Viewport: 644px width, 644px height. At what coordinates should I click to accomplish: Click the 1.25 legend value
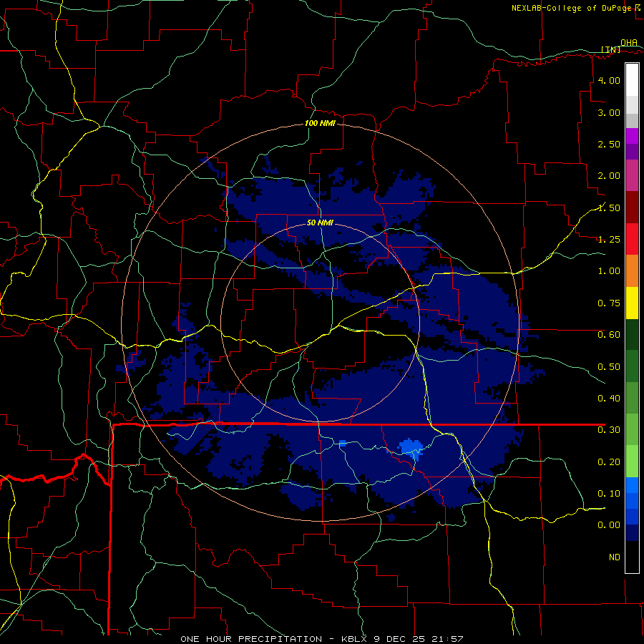point(609,240)
